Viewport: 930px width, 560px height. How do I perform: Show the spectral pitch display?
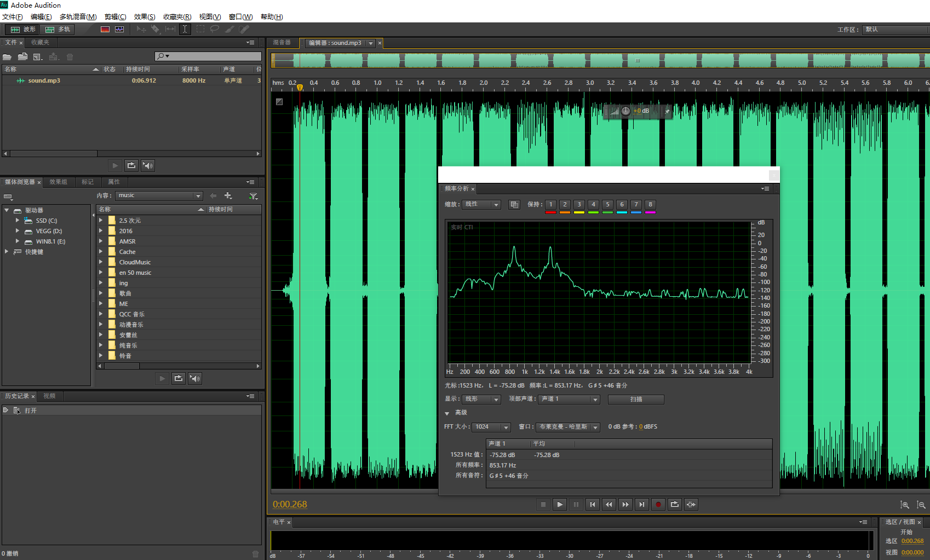[x=119, y=29]
